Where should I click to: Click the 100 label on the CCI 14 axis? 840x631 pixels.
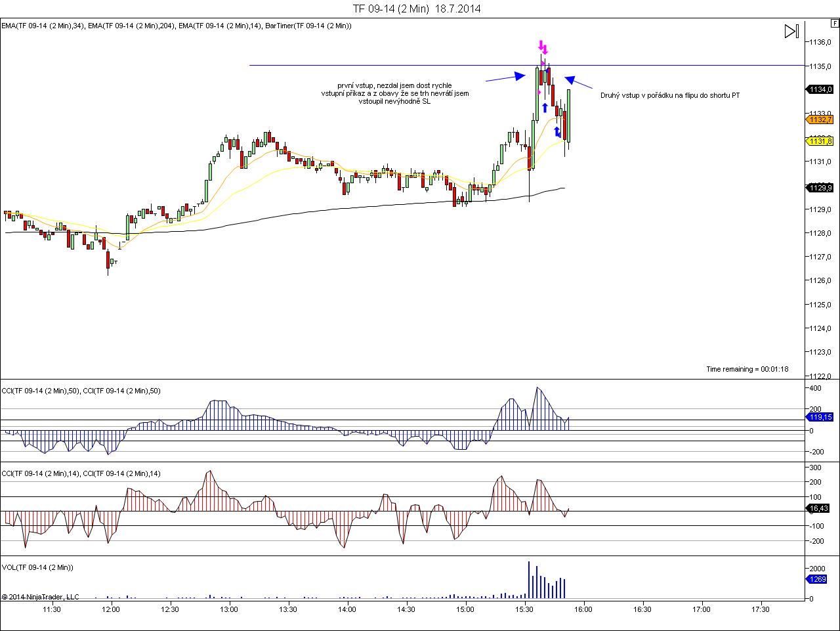(x=815, y=497)
